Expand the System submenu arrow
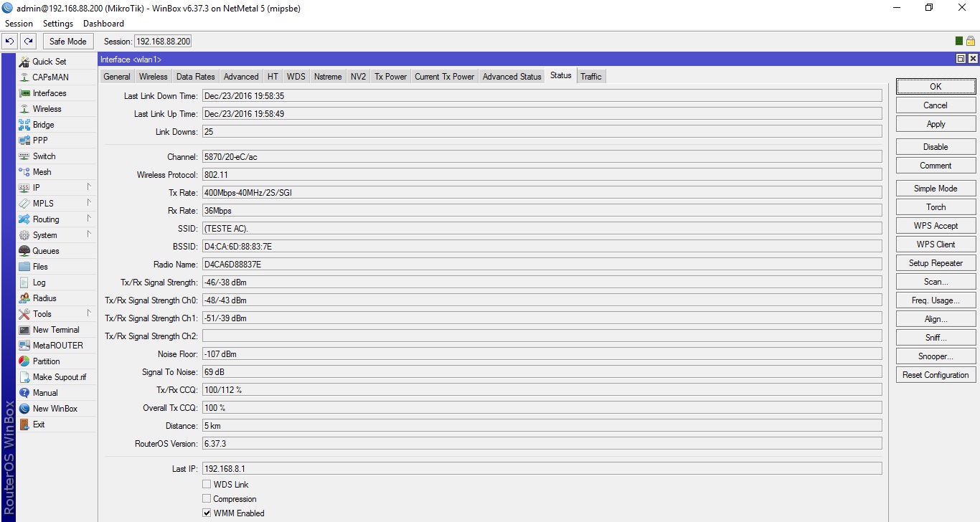The image size is (980, 522). pos(89,234)
